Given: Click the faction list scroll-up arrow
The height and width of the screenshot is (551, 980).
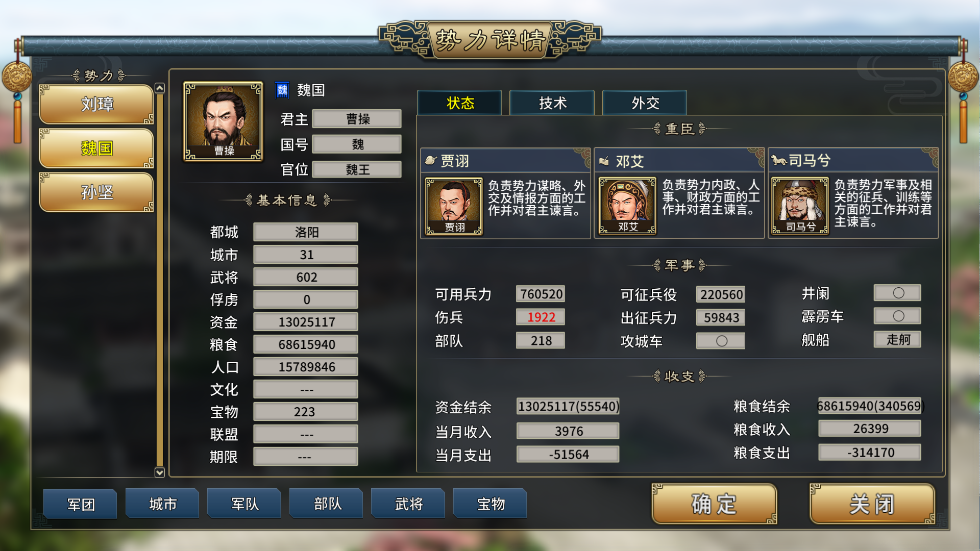Looking at the screenshot, I should point(160,88).
